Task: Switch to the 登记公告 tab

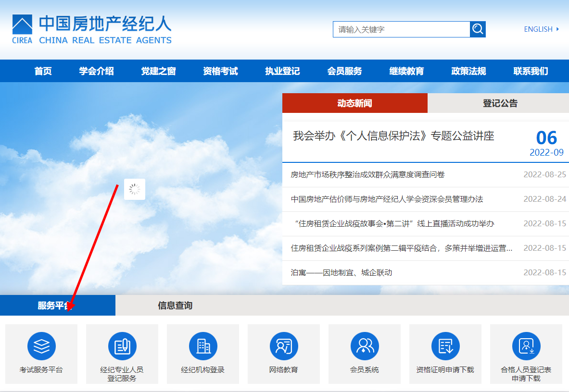Action: 498,103
